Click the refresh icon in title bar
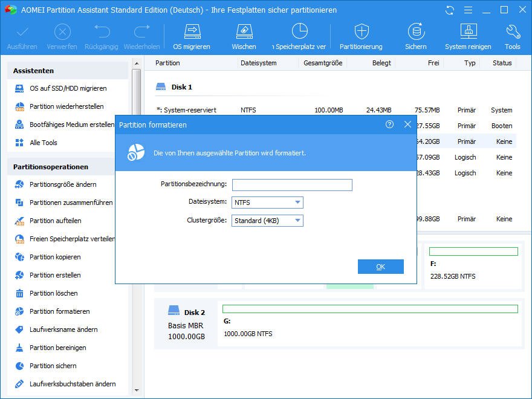Viewport: 532px width, 399px height. point(449,10)
